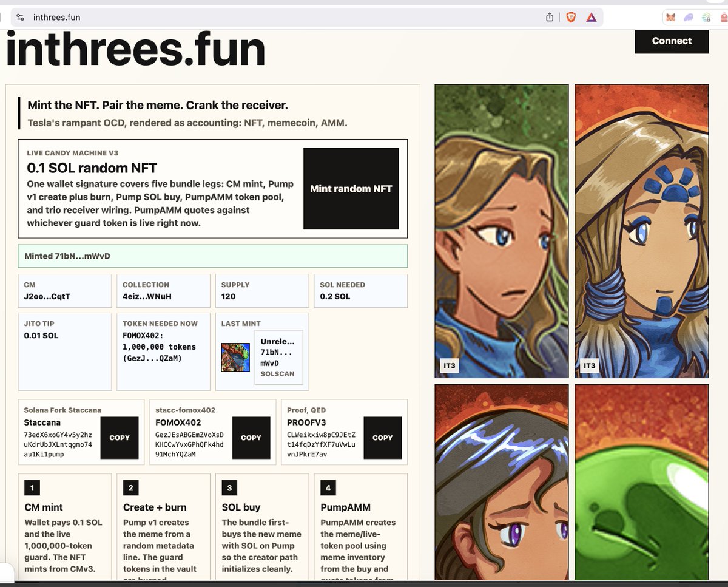Open the green slime NFT image
728x587 pixels.
point(641,481)
